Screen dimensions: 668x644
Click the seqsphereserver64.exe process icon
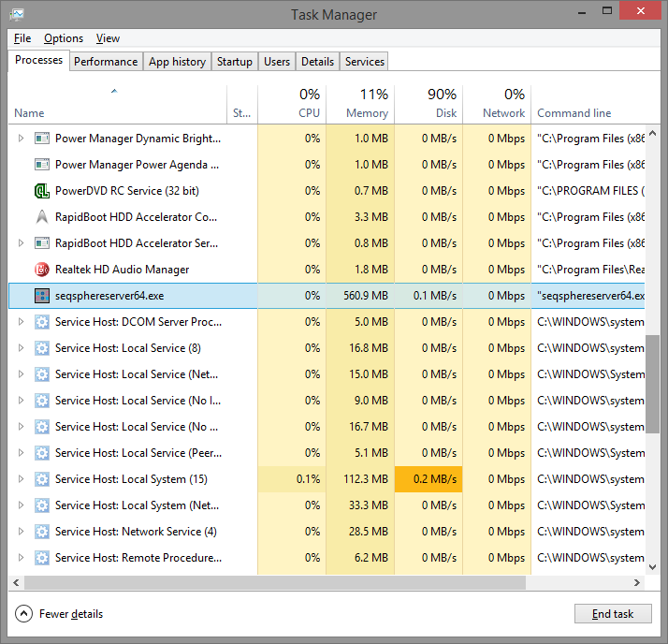42,296
